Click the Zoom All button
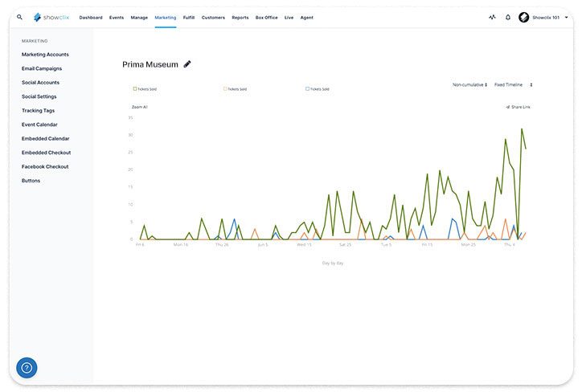The height and width of the screenshot is (392, 582). click(x=139, y=107)
